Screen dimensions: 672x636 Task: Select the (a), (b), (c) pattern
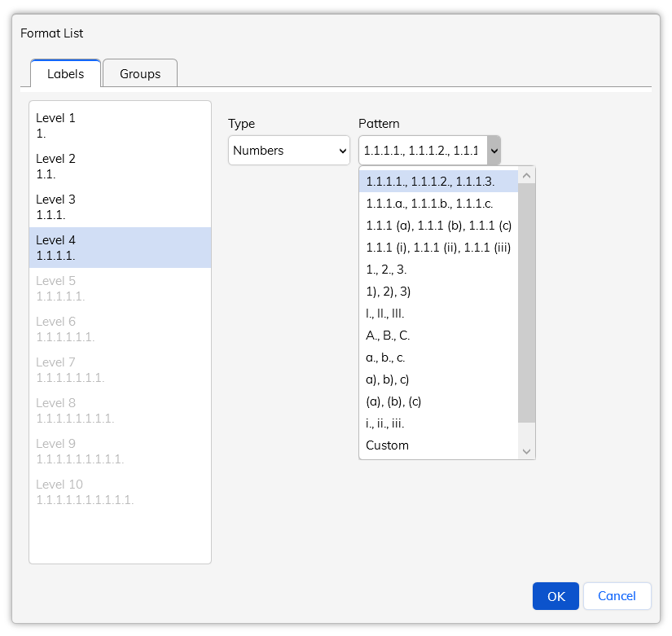(x=438, y=401)
